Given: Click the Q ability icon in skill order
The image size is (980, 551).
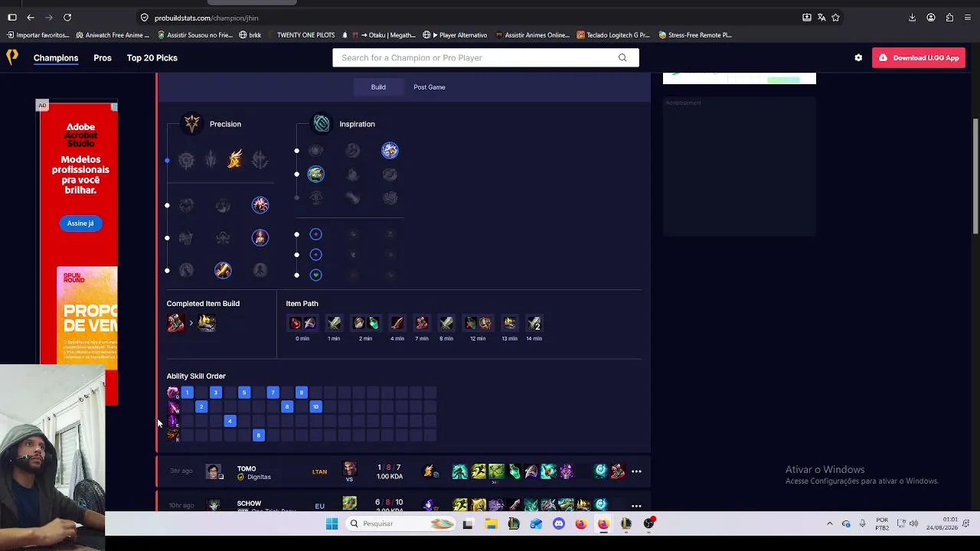Looking at the screenshot, I should [173, 393].
